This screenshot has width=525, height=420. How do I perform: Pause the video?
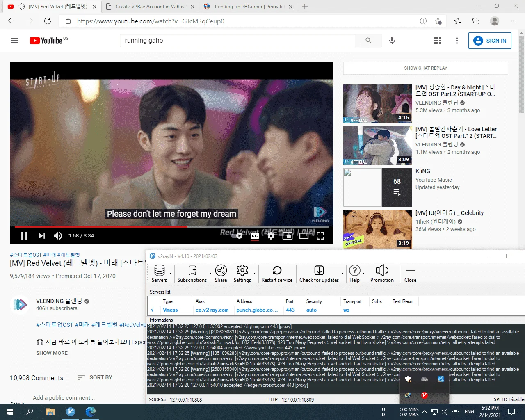point(25,236)
